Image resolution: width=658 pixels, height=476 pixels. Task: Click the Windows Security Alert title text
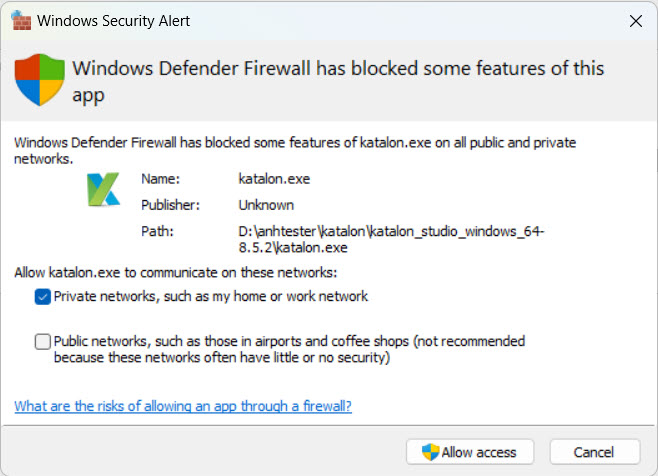click(x=113, y=21)
